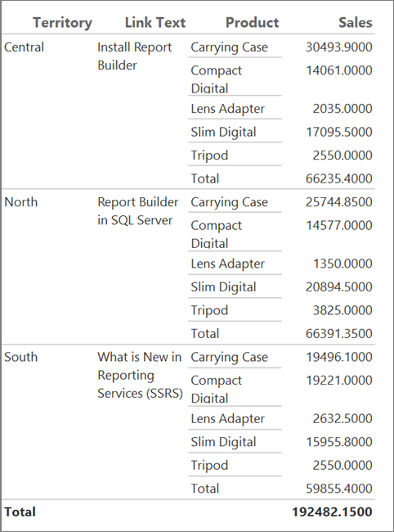Click Carrying Case in the North group

(230, 202)
